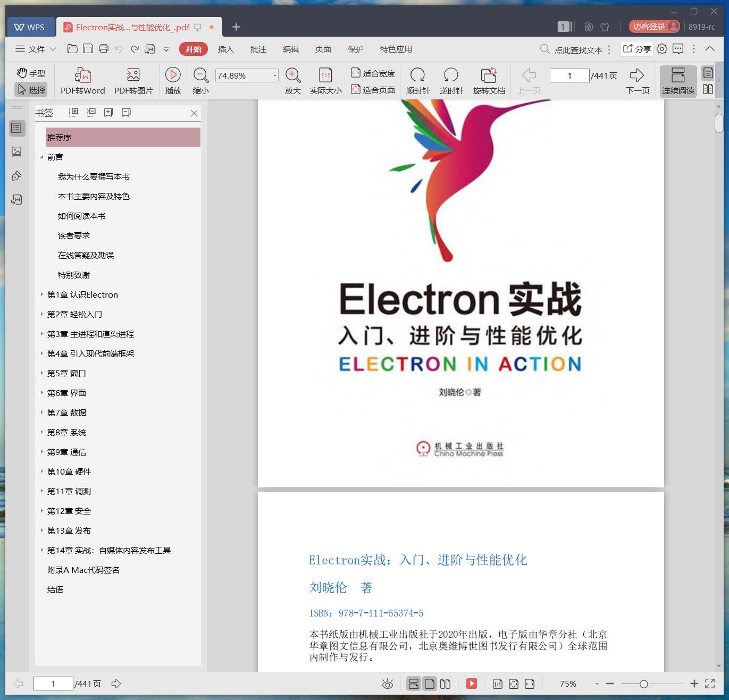
Task: Select the Hand tool (手型)
Action: coord(31,73)
